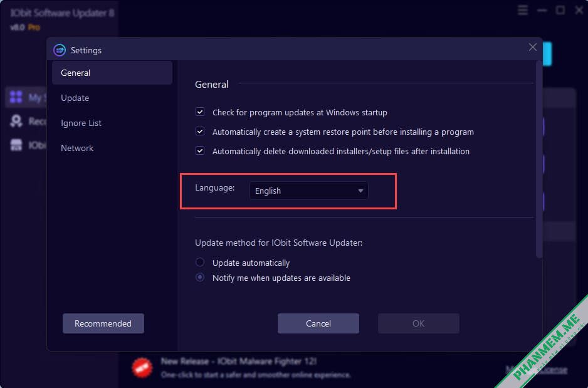Maximize the IObit Software Updater window

560,10
